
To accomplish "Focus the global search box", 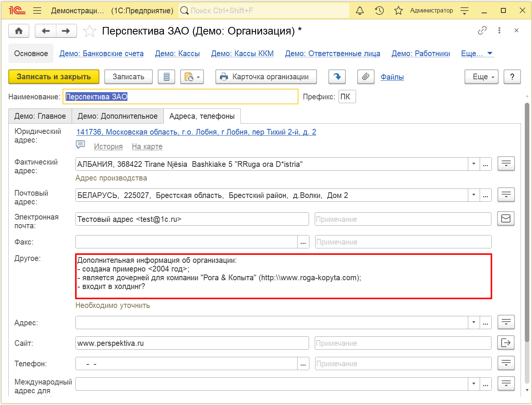I will (x=264, y=11).
